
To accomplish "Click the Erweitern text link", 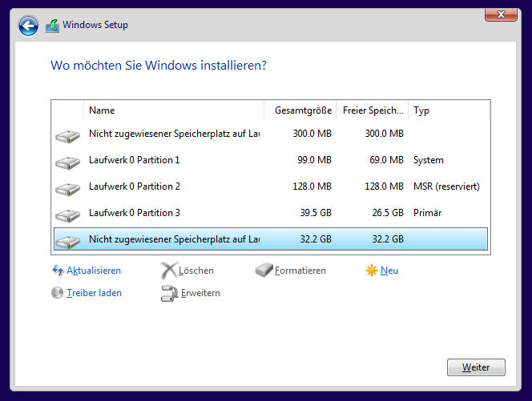I will (200, 293).
